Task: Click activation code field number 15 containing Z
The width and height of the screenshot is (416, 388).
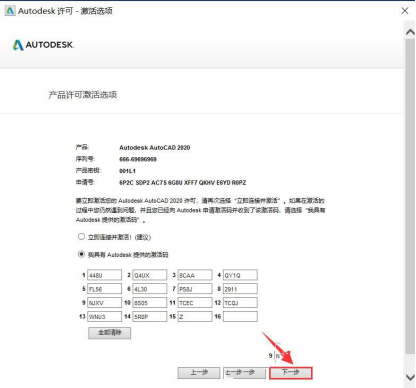Action: pyautogui.click(x=195, y=316)
